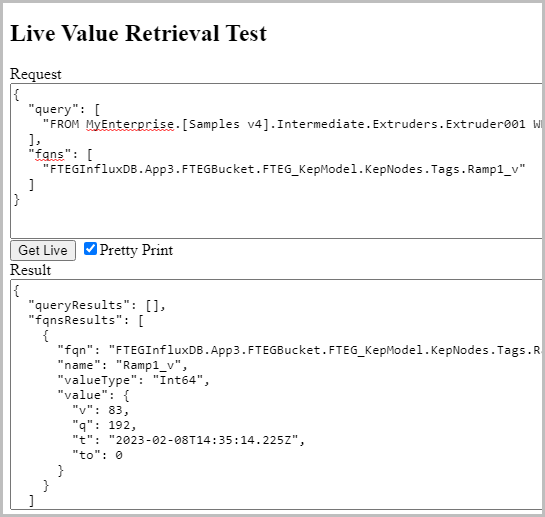The image size is (545, 517).
Task: Click the Request label
Action: 36,74
